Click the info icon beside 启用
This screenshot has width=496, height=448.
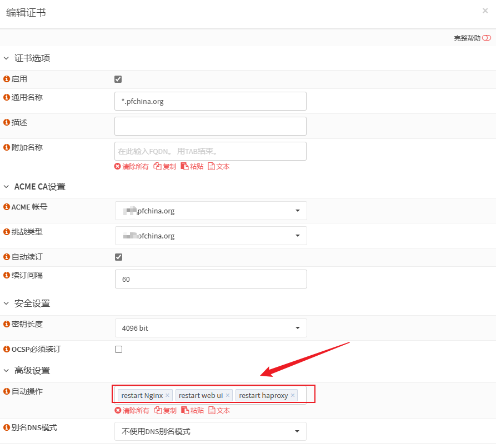pyautogui.click(x=7, y=79)
